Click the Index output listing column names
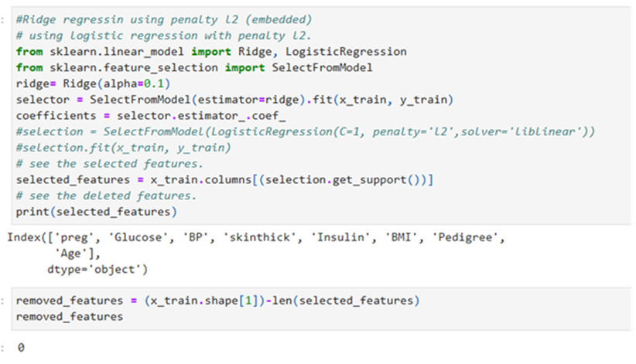Viewport: 636px width, 364px height. [255, 238]
